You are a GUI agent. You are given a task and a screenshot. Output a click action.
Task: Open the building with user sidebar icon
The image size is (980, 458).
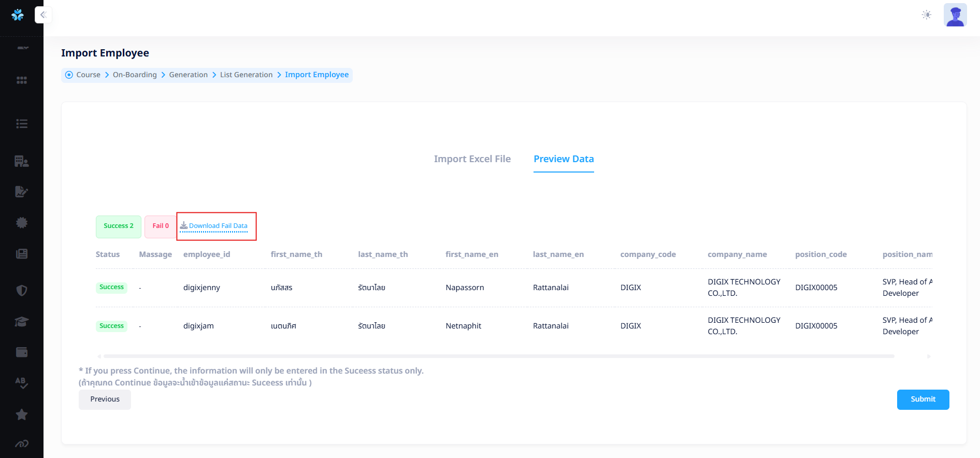tap(22, 161)
